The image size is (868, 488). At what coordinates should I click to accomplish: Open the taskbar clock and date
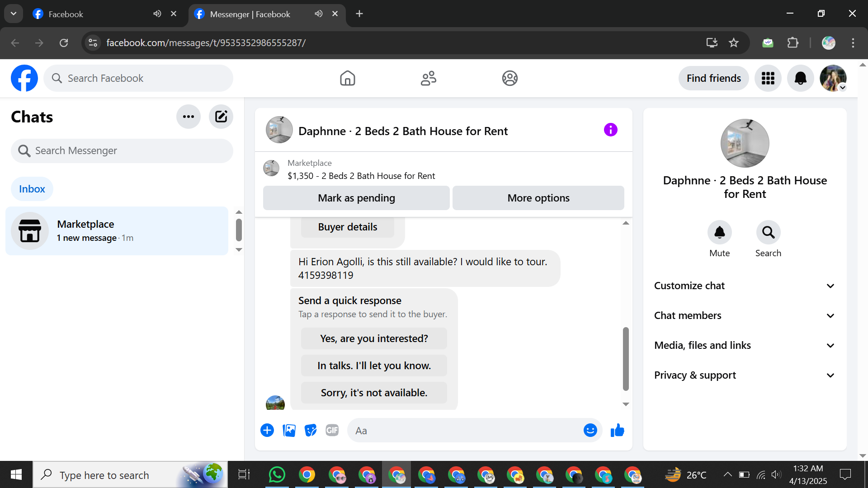pos(808,474)
